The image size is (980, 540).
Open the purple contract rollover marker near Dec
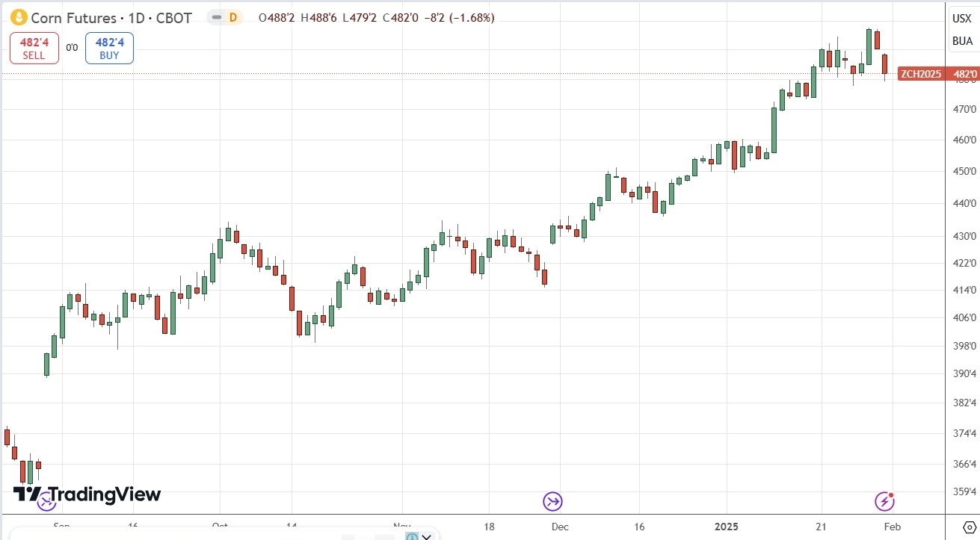(552, 501)
